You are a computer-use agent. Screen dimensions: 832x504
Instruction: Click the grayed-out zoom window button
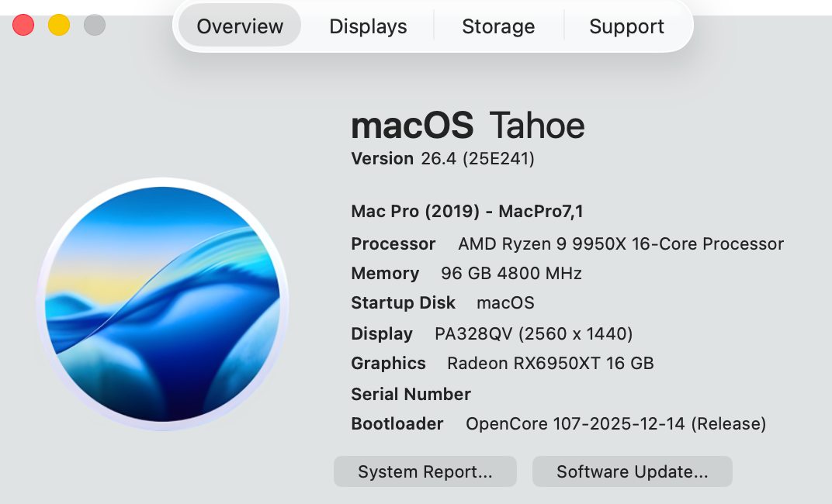click(95, 25)
